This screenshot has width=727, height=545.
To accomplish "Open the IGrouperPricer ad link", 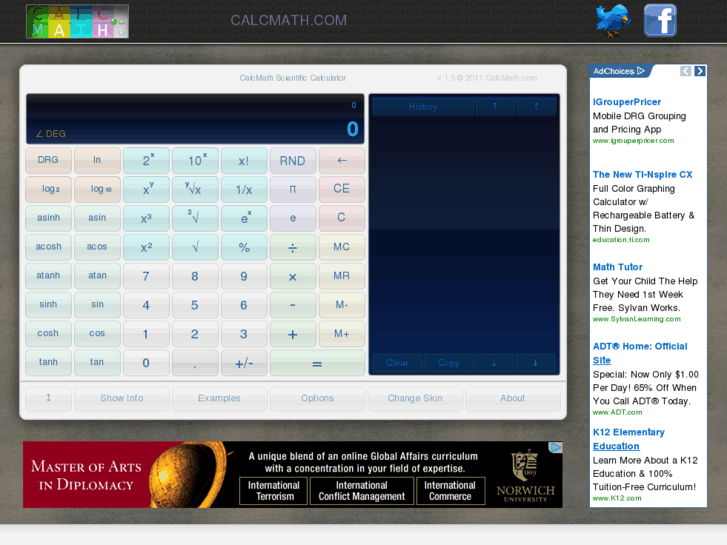I will point(627,102).
